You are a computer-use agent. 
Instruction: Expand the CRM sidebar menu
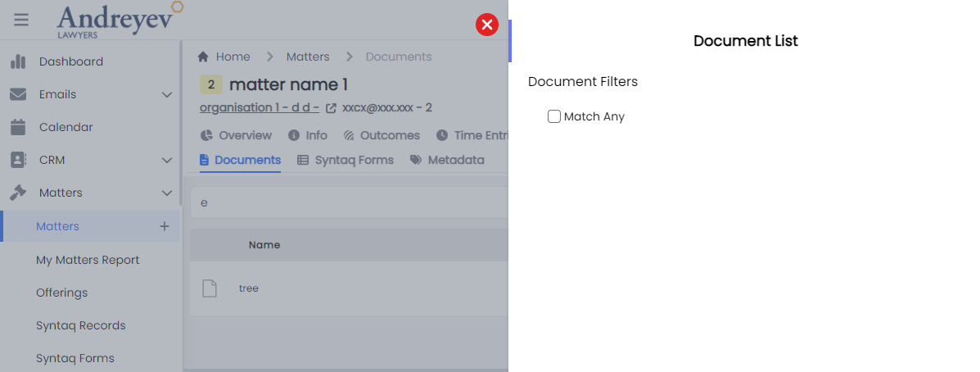(x=166, y=161)
